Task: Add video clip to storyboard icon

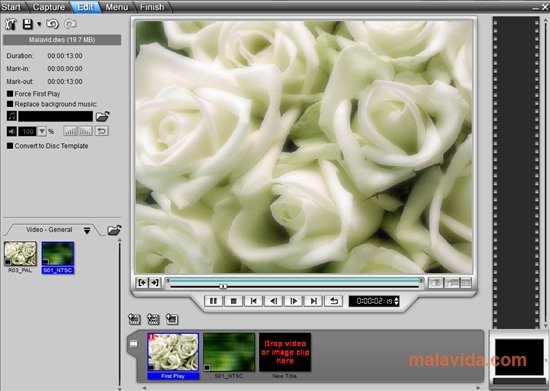Action: point(134,319)
